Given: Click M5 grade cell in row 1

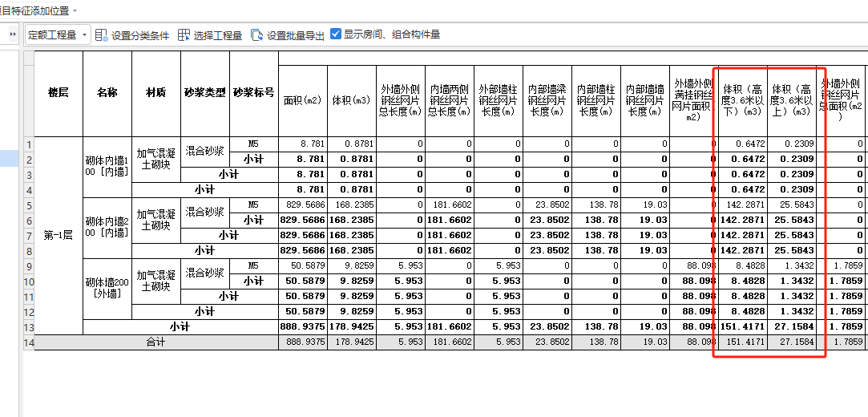Looking at the screenshot, I should (253, 144).
